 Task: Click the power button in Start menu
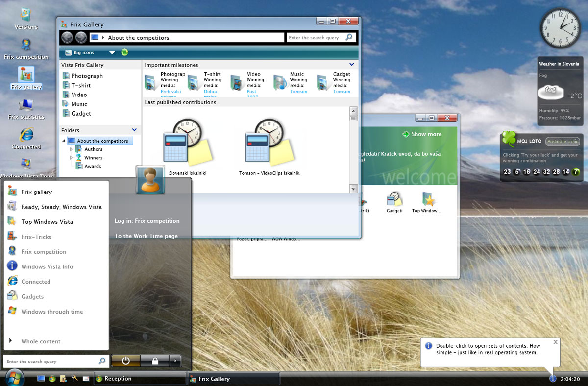coord(126,361)
